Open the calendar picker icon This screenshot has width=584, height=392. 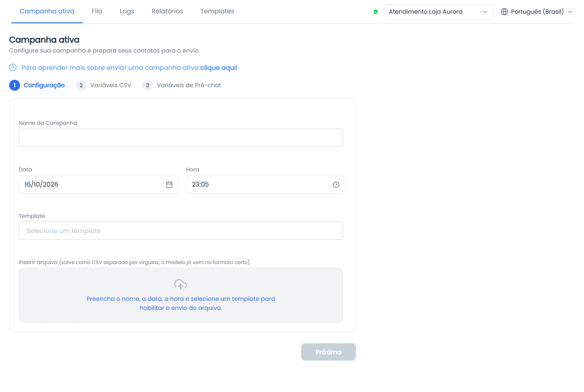click(x=169, y=184)
